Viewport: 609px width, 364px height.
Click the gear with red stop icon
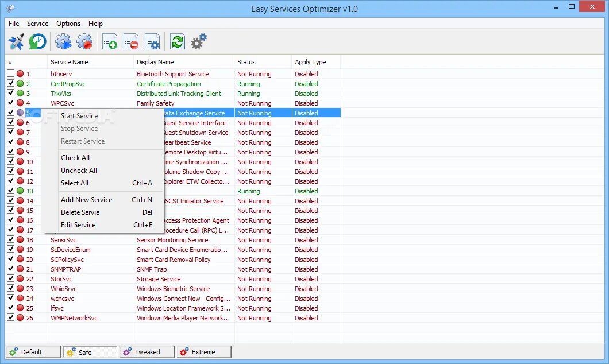[x=84, y=41]
